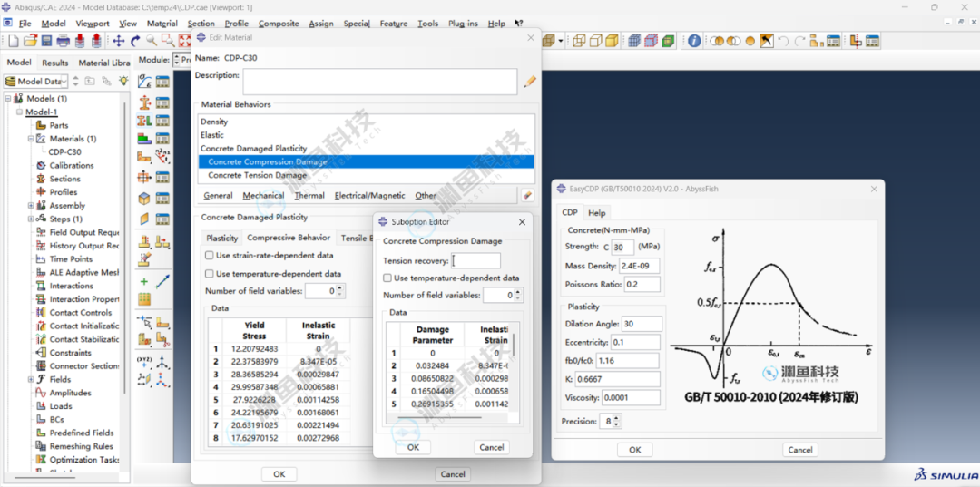The width and height of the screenshot is (980, 487).
Task: Collapse the Materials (1) tree node
Action: 30,139
